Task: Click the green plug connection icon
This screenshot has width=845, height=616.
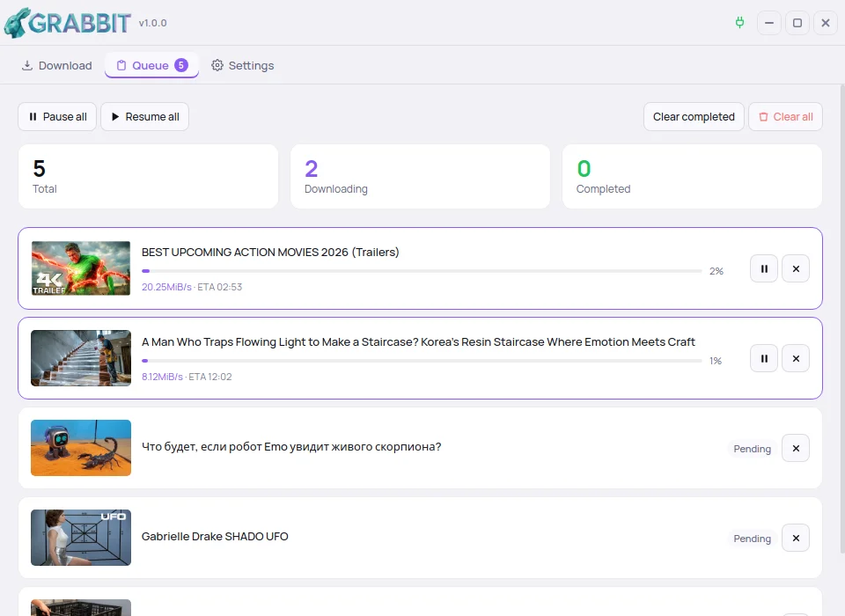Action: [740, 23]
